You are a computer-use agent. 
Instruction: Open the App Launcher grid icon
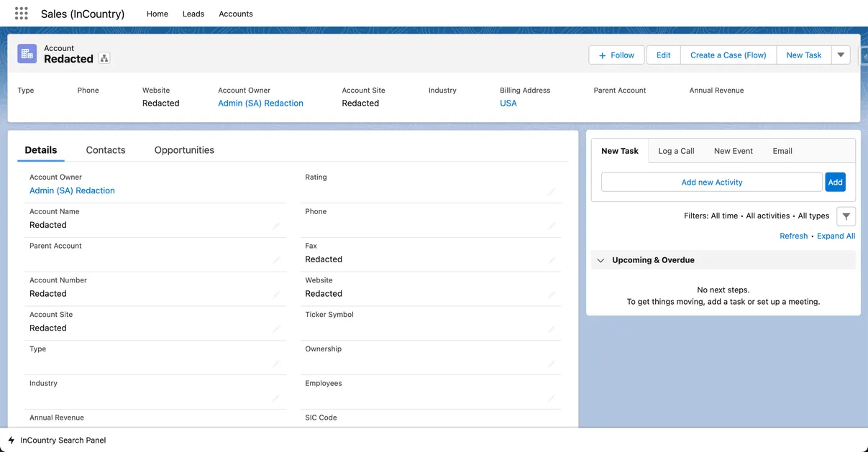pos(21,14)
